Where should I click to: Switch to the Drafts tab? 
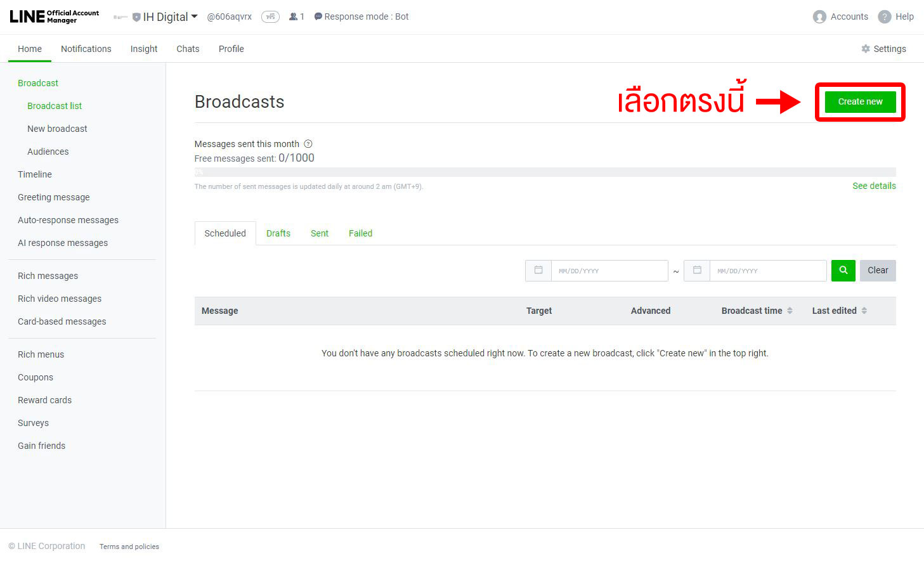pyautogui.click(x=278, y=233)
